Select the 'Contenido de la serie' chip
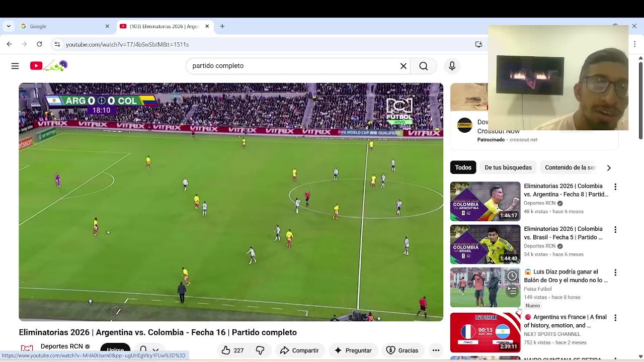 click(570, 167)
